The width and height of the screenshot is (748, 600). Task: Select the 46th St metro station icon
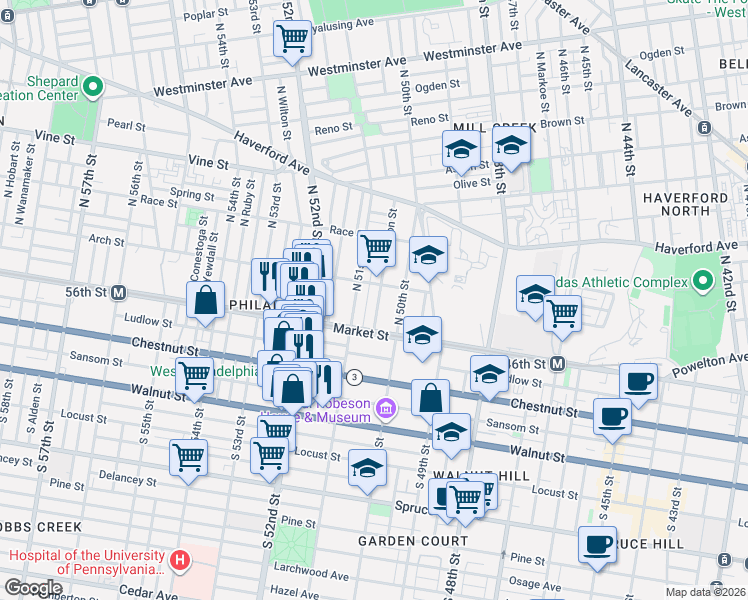tap(557, 364)
